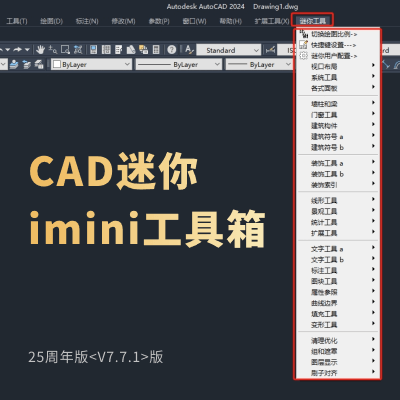Screen dimensions: 400x400
Task: Select 刷子对齐 in the menu
Action: click(337, 373)
